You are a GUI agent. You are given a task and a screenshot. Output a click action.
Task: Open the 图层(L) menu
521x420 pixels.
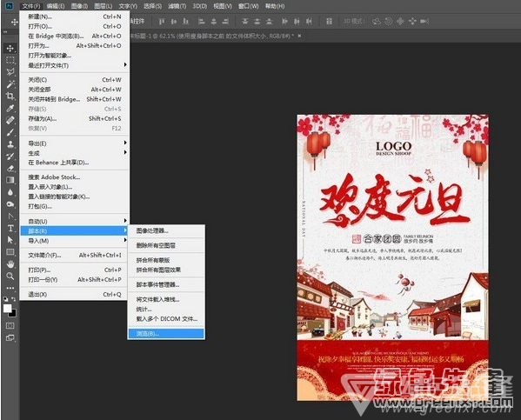tap(103, 6)
